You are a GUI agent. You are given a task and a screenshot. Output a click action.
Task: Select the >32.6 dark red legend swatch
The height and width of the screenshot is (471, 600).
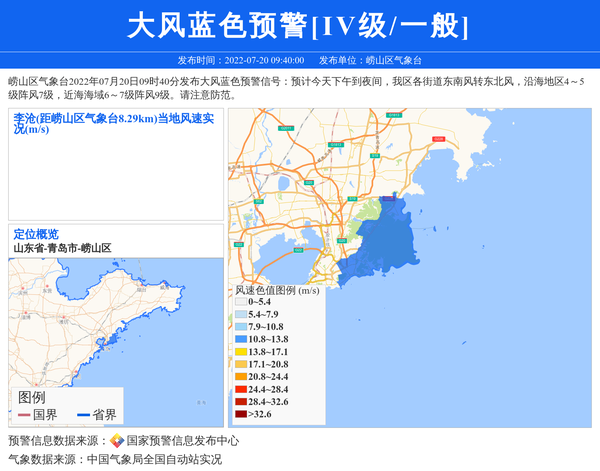240,414
